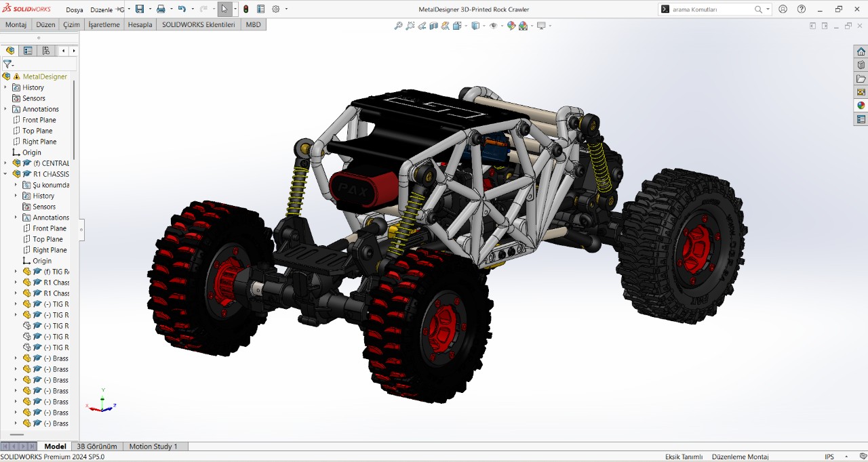This screenshot has height=462, width=868.
Task: Click the IPS unit system status
Action: [x=829, y=457]
